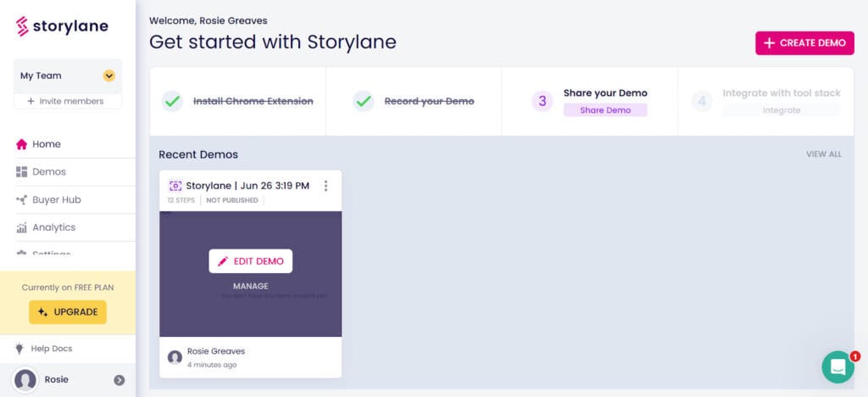Click the Recent Demos heading
The width and height of the screenshot is (868, 397).
click(x=198, y=155)
